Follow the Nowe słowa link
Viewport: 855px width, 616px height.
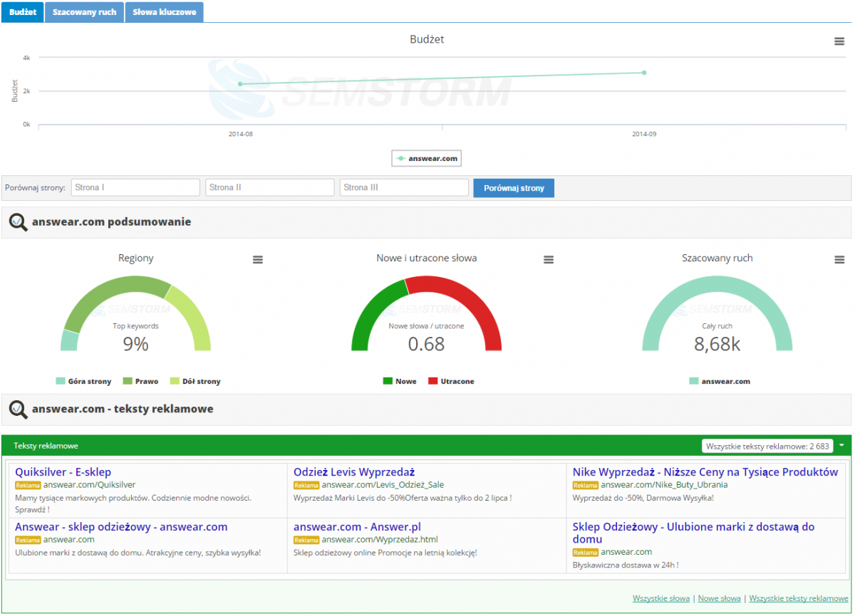719,599
